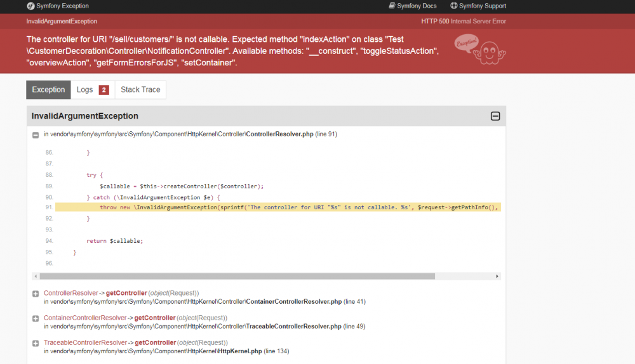Image resolution: width=635 pixels, height=364 pixels.
Task: Click the exception ghost illustration
Action: click(x=480, y=49)
